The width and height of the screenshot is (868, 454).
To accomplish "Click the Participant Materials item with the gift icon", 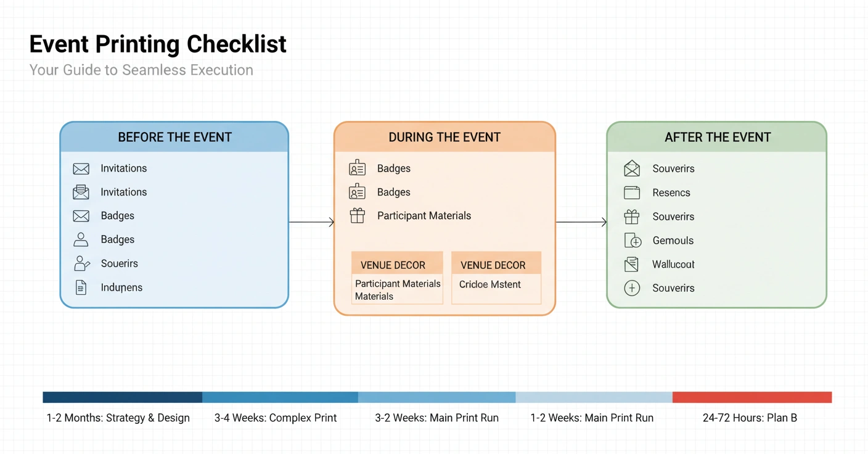I will tap(424, 216).
